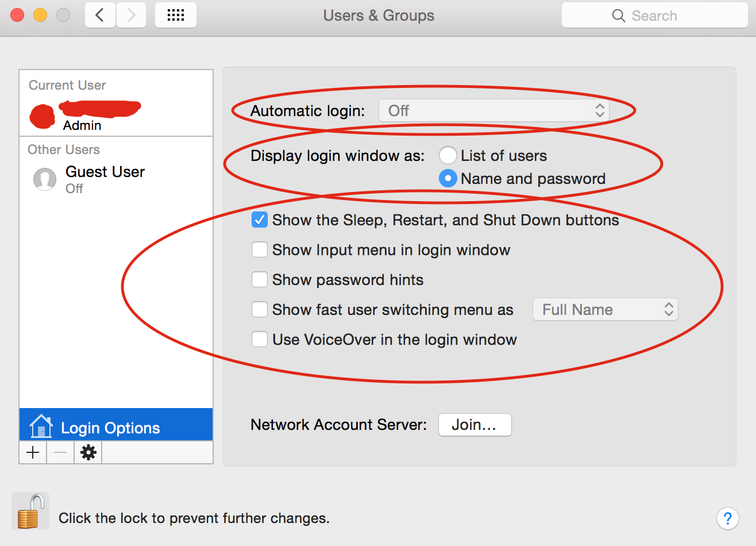Open the Show All preferences grid icon
The width and height of the screenshot is (756, 546).
click(175, 15)
